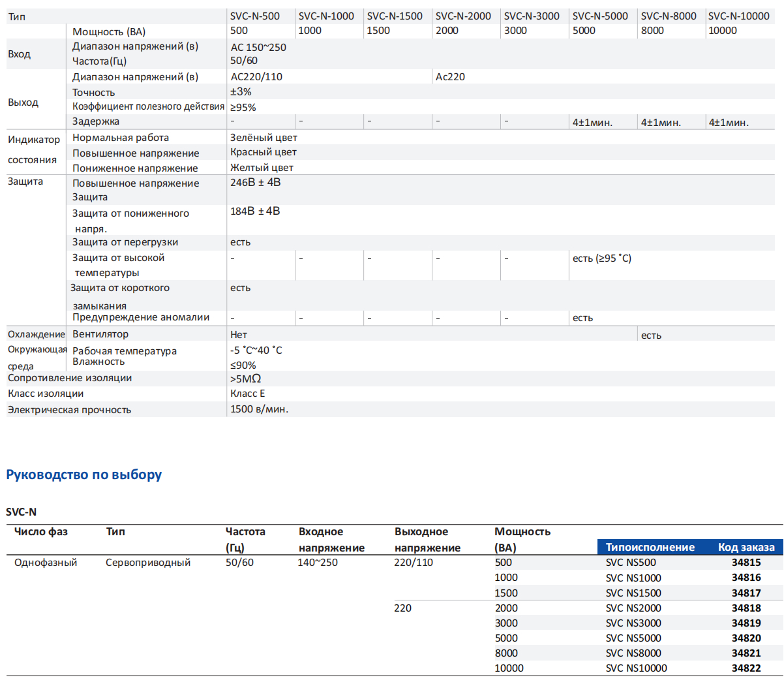Click the Сервоприводный type cell

148,563
